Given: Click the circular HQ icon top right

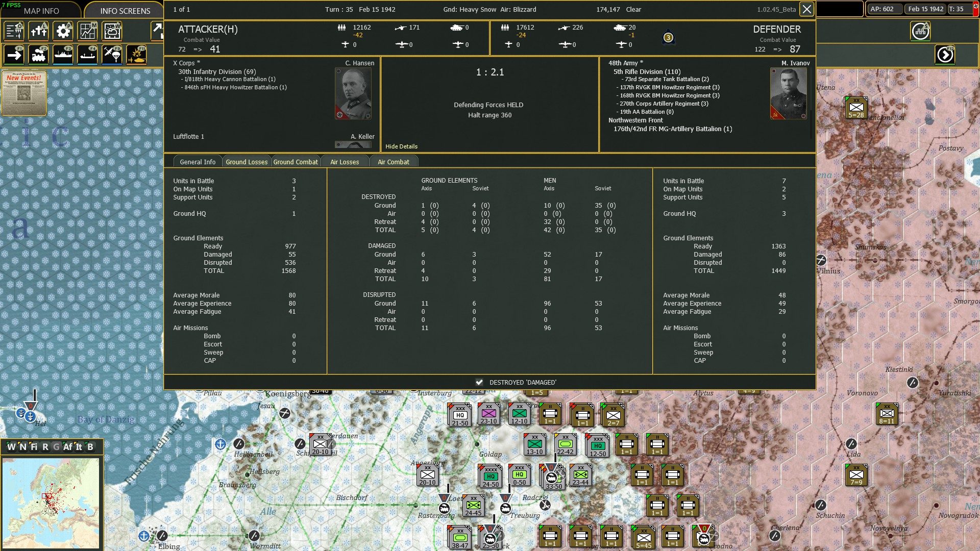Looking at the screenshot, I should (x=921, y=32).
